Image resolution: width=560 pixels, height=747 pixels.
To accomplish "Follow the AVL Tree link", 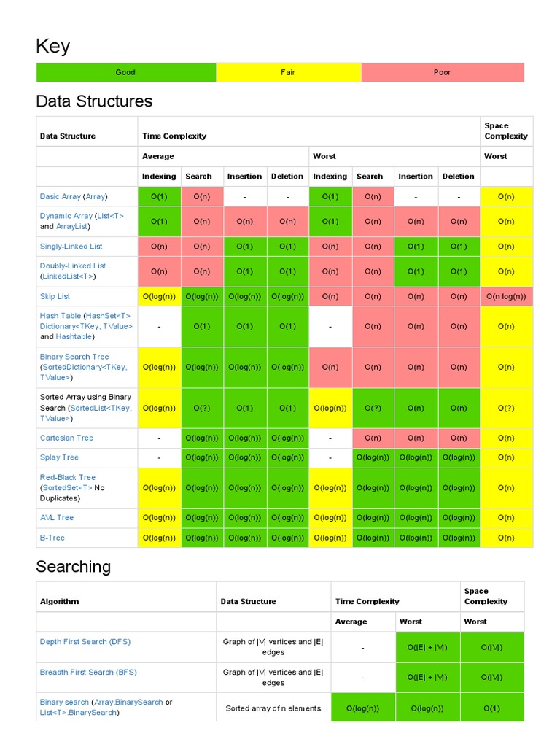I will click(x=57, y=518).
